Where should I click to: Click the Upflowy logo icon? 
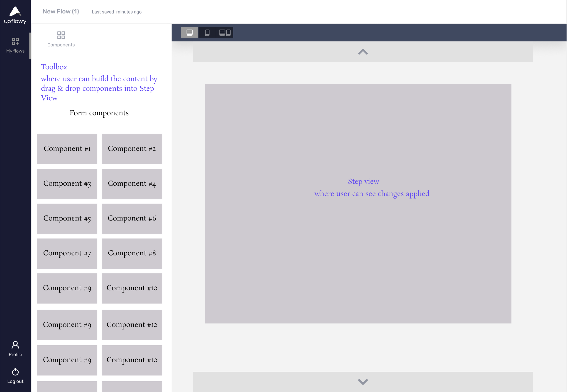(x=15, y=12)
